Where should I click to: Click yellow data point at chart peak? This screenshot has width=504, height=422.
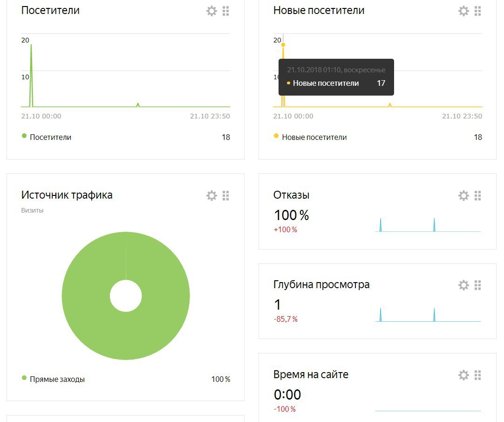[x=283, y=45]
